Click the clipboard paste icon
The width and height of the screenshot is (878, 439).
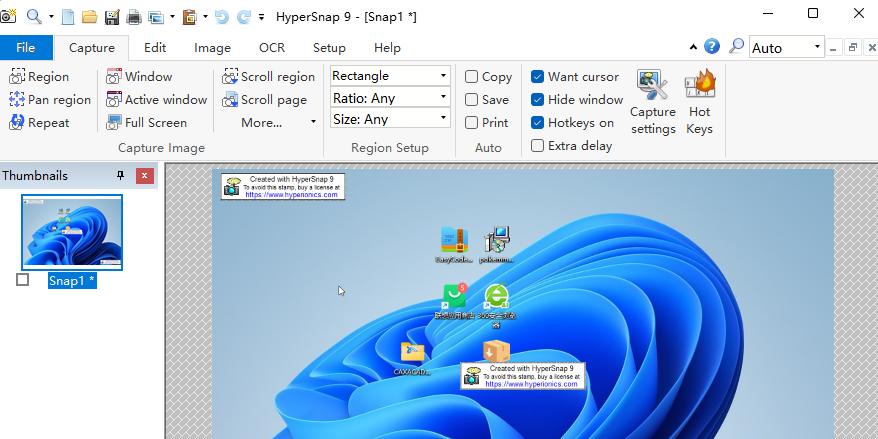point(190,17)
